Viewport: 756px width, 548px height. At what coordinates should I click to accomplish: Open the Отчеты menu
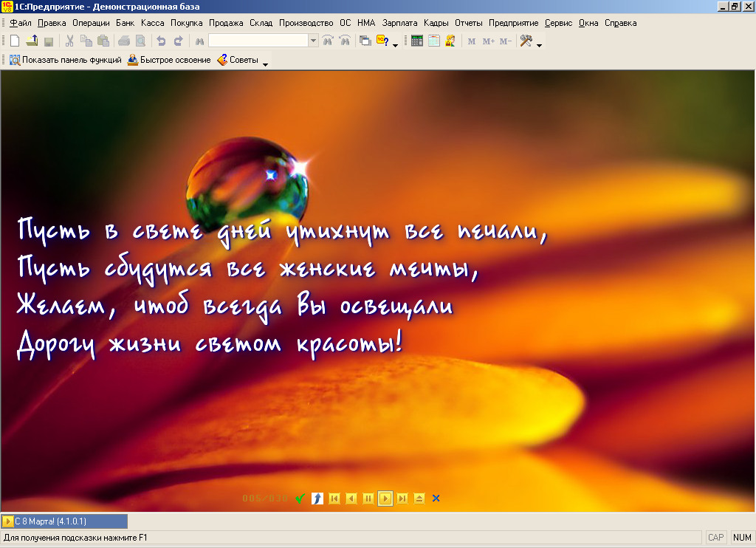469,23
